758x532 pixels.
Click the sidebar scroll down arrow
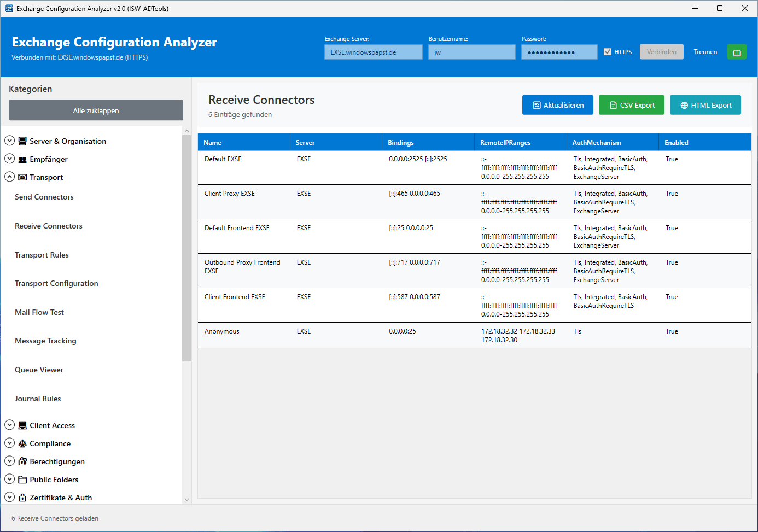point(186,499)
